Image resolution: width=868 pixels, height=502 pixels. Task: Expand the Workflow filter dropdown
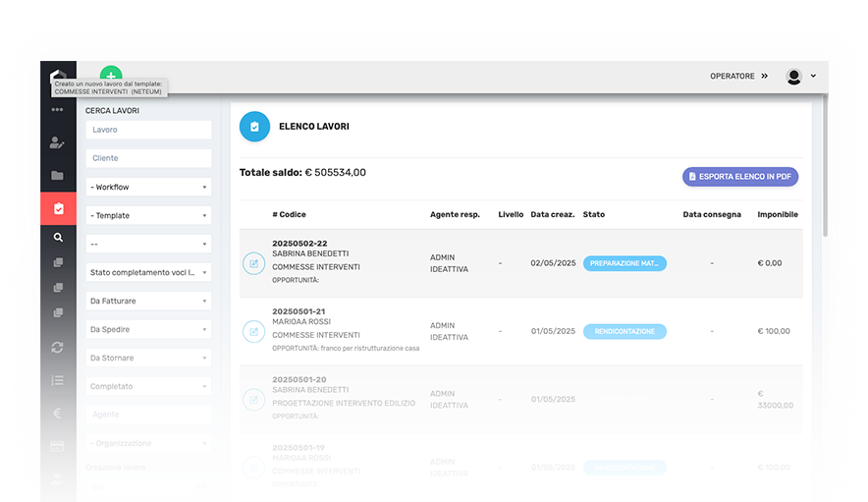[149, 187]
